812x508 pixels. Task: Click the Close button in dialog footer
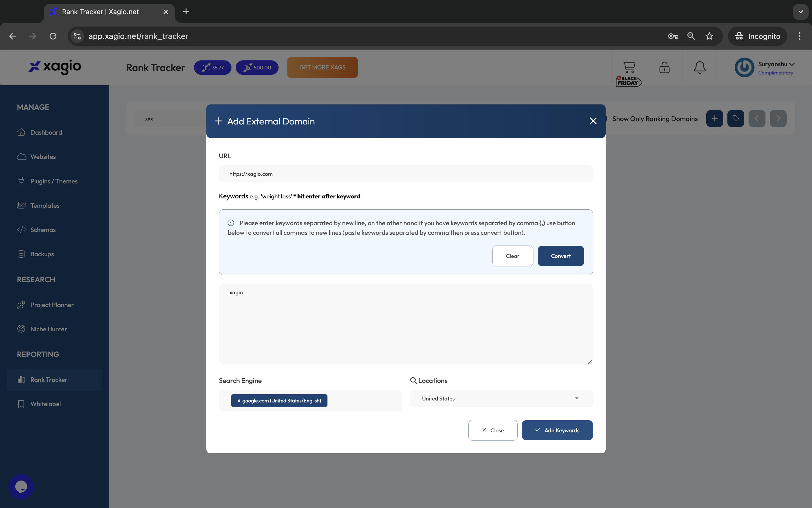point(493,430)
